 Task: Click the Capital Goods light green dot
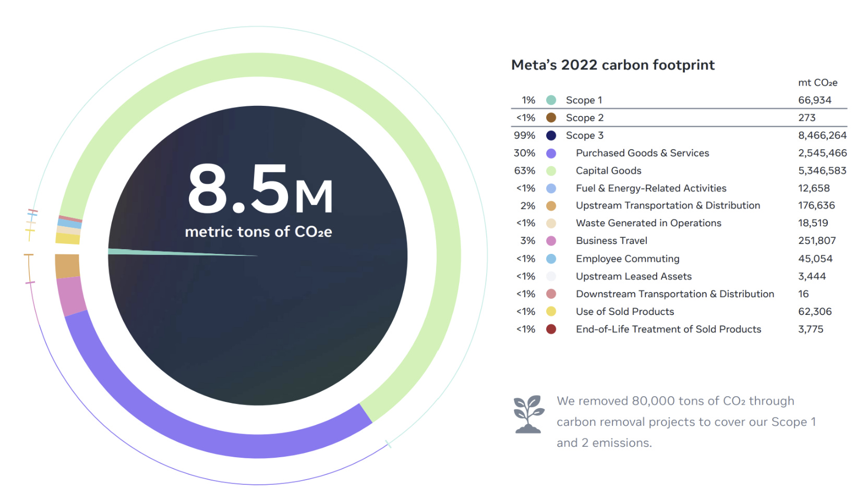[x=551, y=171]
